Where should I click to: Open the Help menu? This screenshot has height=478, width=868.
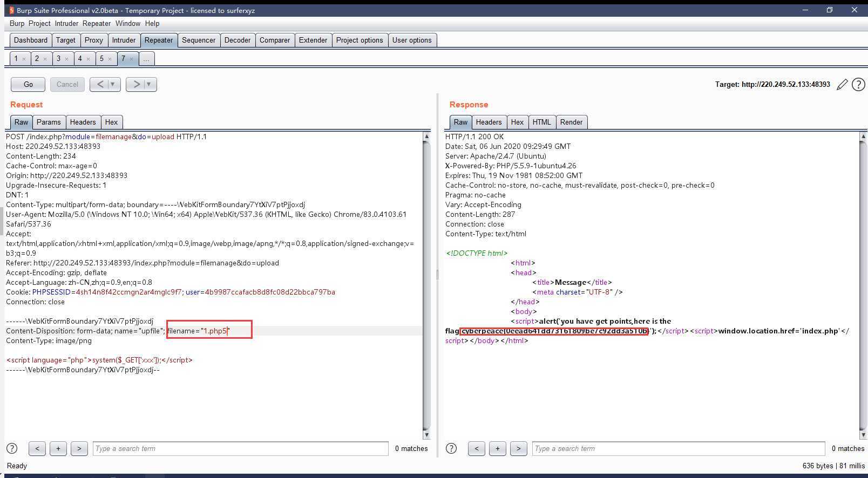pyautogui.click(x=152, y=23)
